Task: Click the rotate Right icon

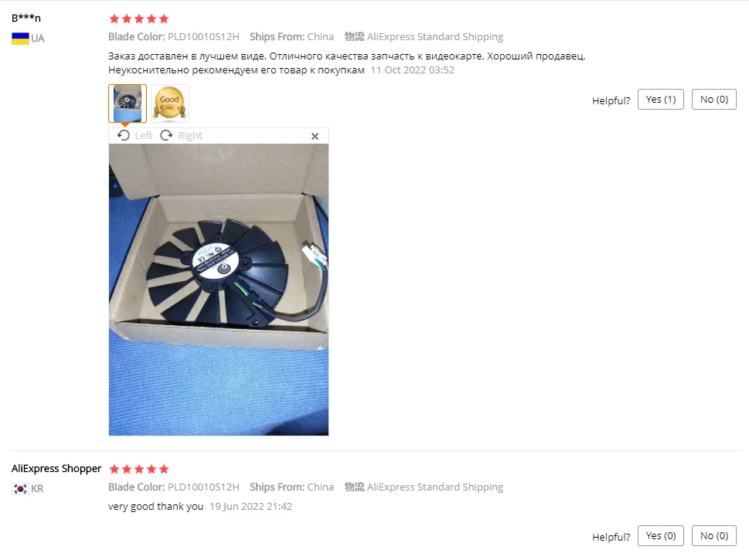Action: pyautogui.click(x=166, y=136)
